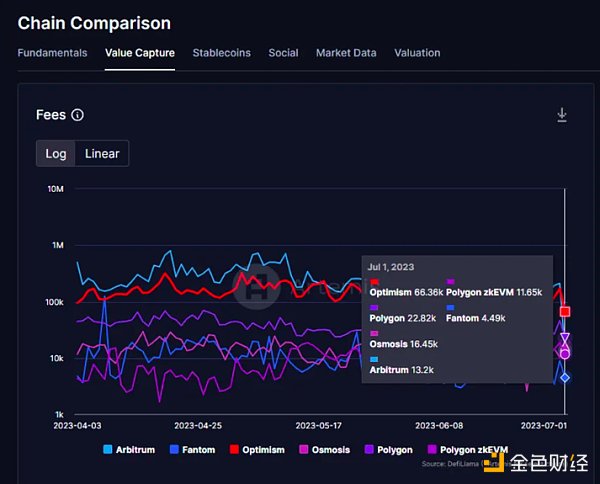Click the 1k y-axis label

pos(59,414)
